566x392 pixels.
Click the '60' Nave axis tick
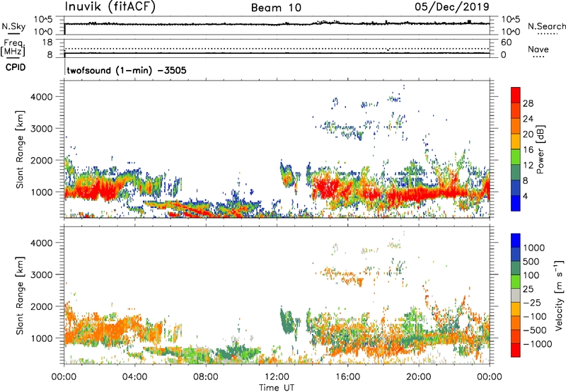[x=506, y=42]
